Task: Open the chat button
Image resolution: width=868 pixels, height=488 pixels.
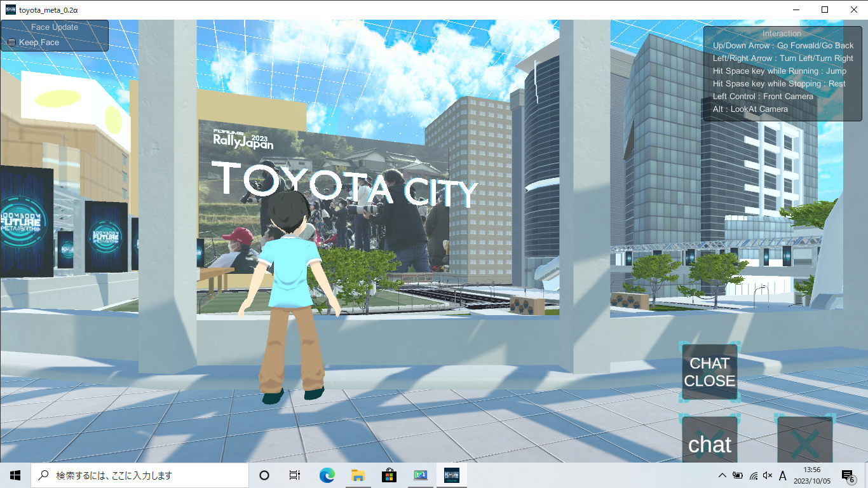Action: tap(710, 441)
